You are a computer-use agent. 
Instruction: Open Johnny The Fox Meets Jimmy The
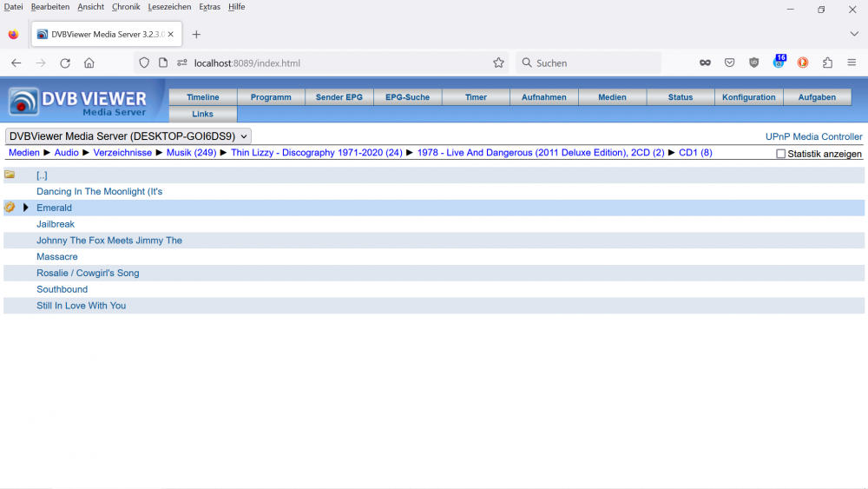109,241
